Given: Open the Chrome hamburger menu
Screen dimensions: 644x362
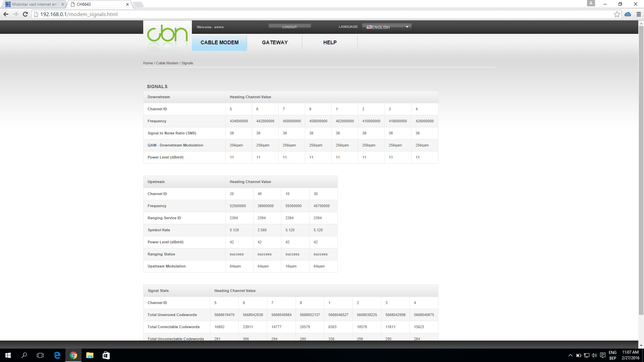Looking at the screenshot, I should [639, 14].
